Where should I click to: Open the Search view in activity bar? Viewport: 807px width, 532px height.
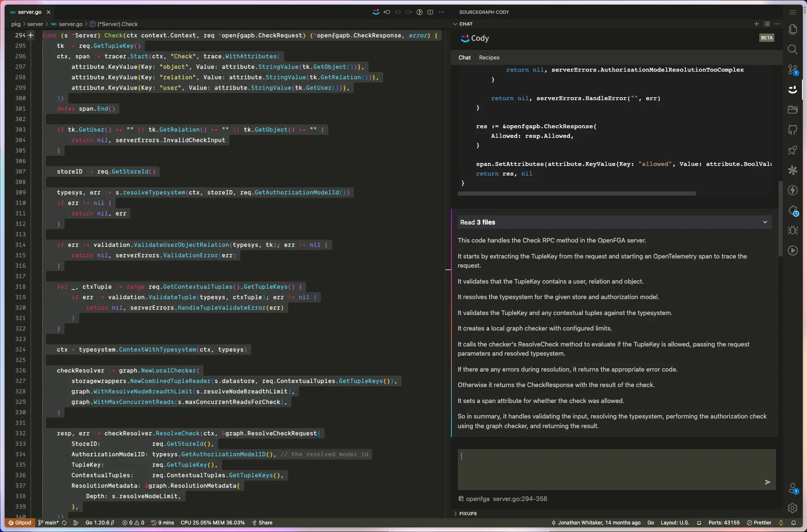point(792,49)
